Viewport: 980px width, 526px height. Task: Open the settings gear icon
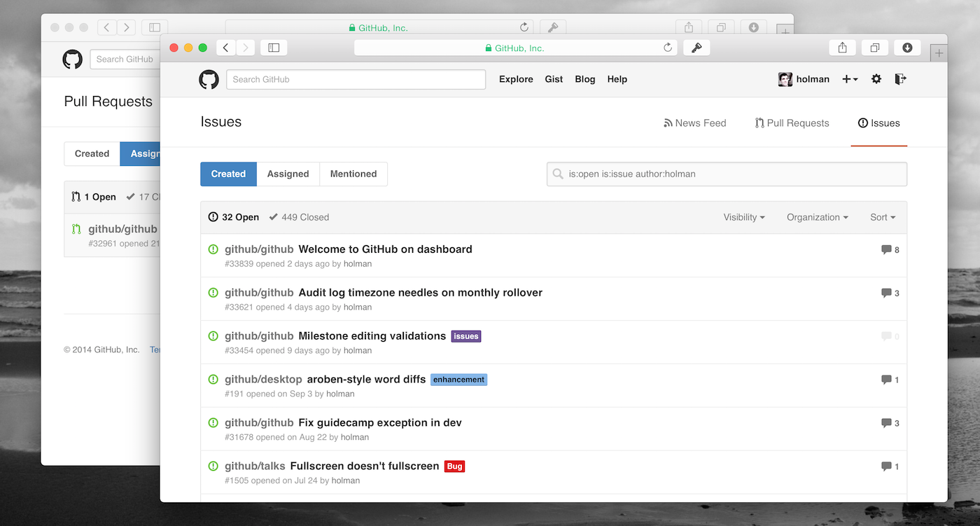(x=876, y=79)
